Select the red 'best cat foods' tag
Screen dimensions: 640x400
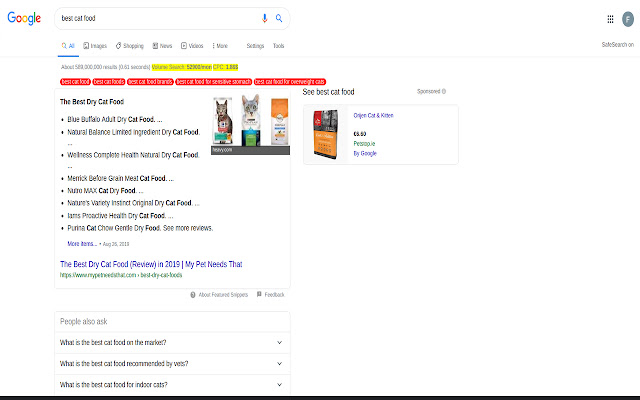point(109,82)
